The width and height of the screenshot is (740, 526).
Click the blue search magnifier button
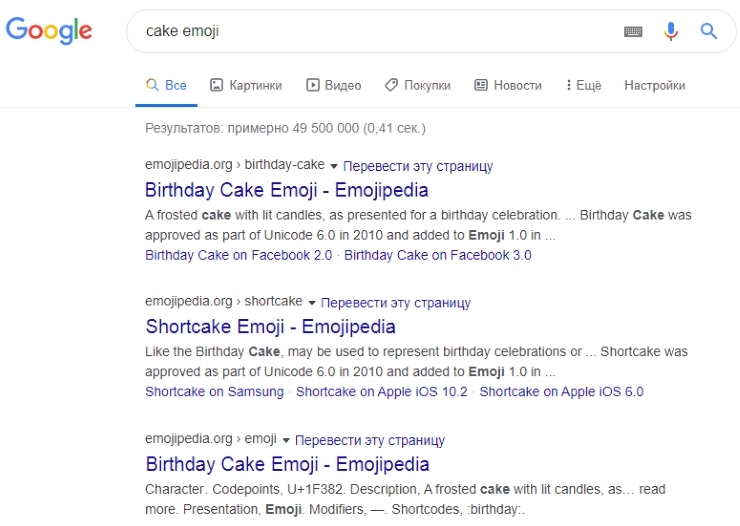coord(708,32)
